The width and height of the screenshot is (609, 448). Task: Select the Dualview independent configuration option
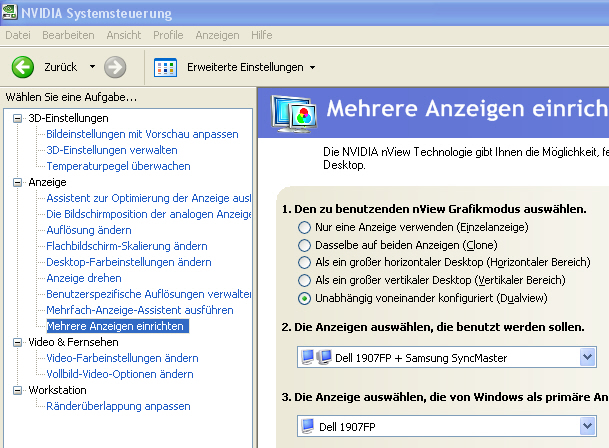(x=304, y=298)
